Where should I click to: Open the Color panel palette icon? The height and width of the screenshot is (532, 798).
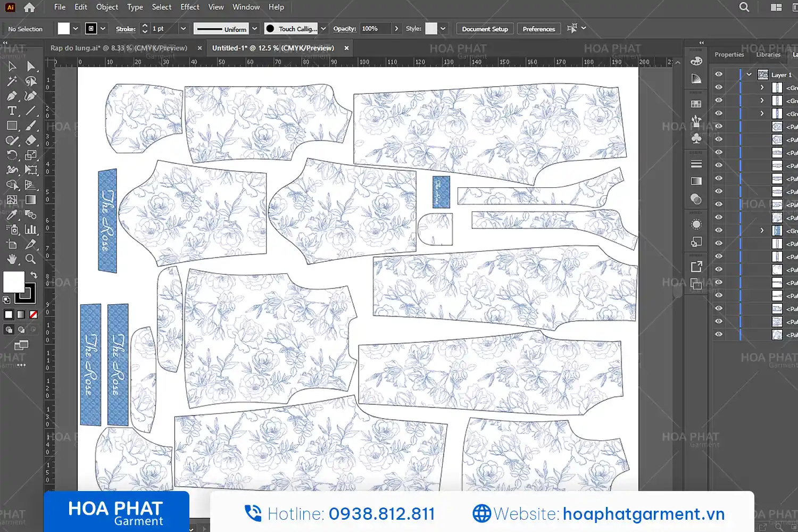point(696,61)
